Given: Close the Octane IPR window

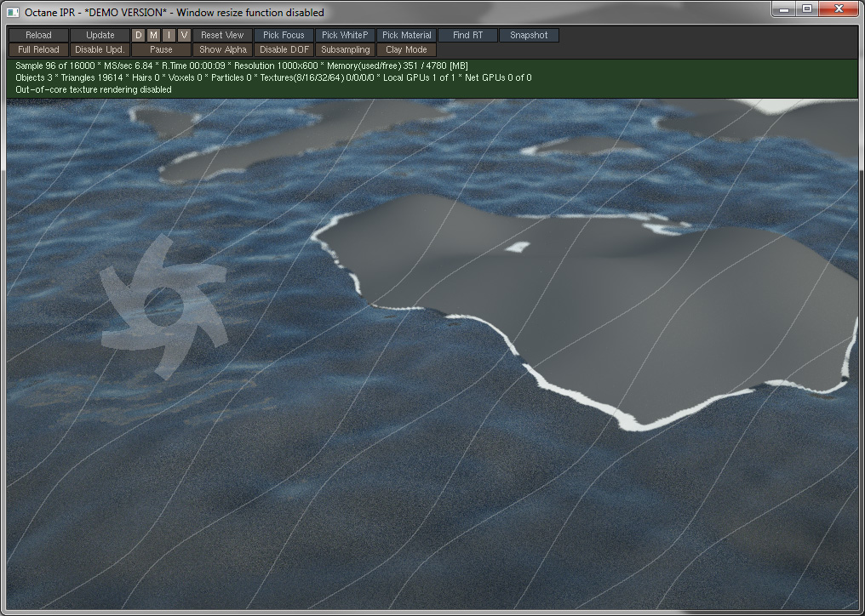Looking at the screenshot, I should [x=839, y=9].
